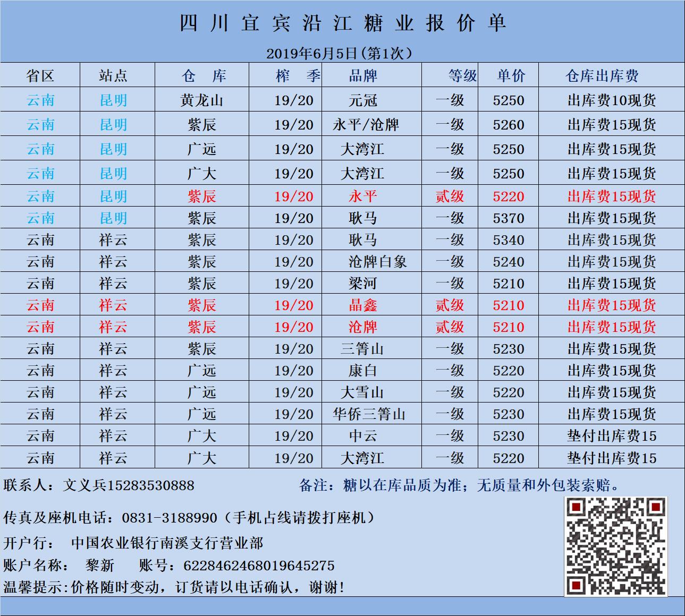The height and width of the screenshot is (616, 685).
Task: Click the fax number 0831-3188990
Action: tap(170, 518)
